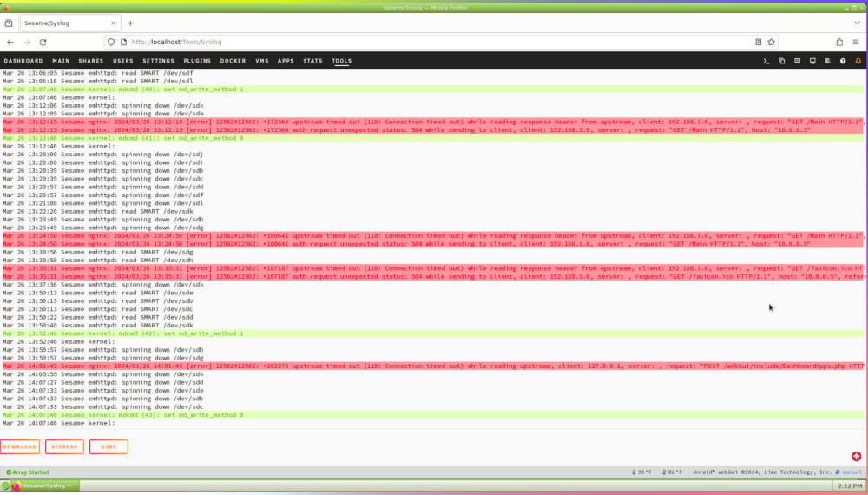Click the monitor info icon in navbar

tap(812, 61)
